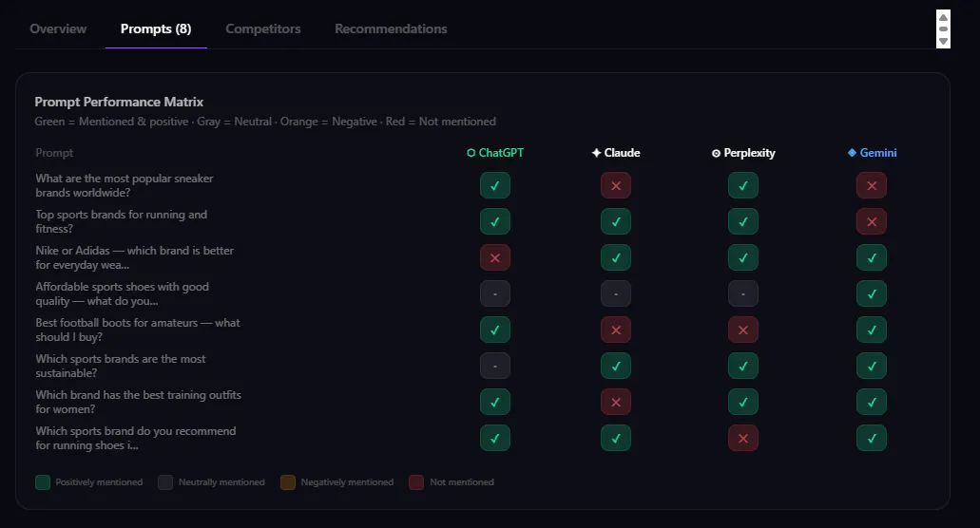The image size is (980, 528).
Task: Click Claude checkmark for running shoes recommendation prompt
Action: coord(616,438)
